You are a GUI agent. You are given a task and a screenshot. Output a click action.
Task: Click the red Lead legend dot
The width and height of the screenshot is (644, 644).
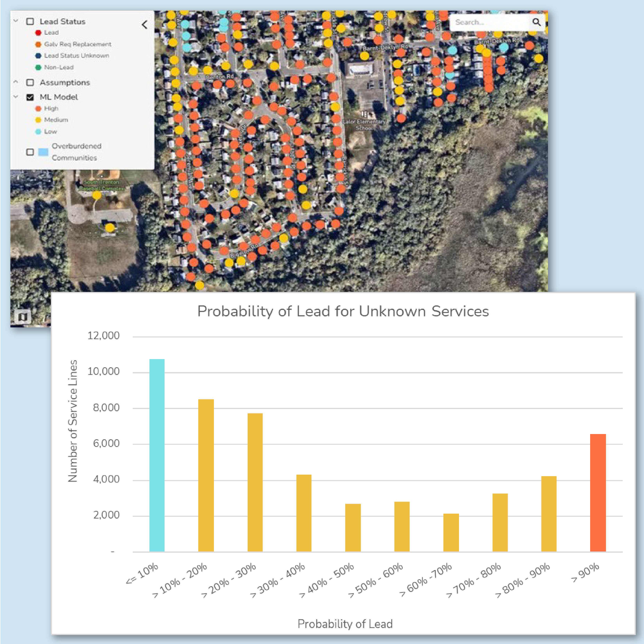click(x=38, y=33)
